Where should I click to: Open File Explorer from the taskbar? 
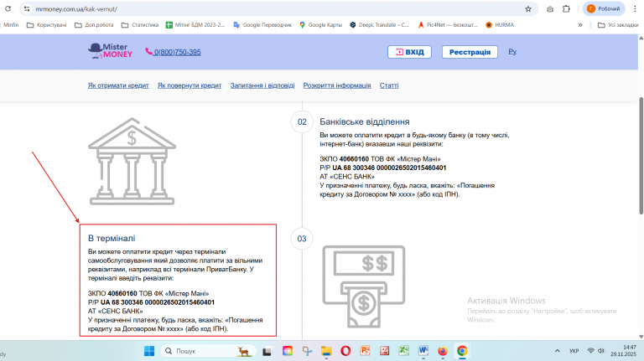coord(326,351)
